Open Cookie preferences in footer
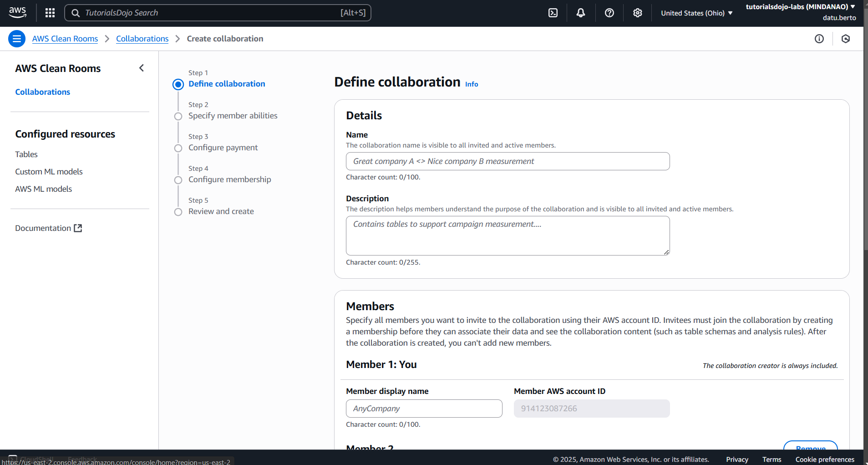The image size is (868, 465). (825, 460)
